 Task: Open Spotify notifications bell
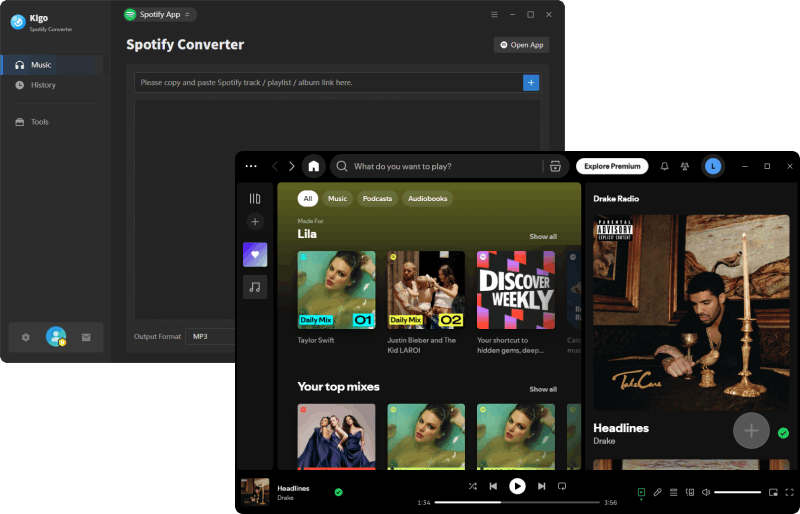pos(664,166)
